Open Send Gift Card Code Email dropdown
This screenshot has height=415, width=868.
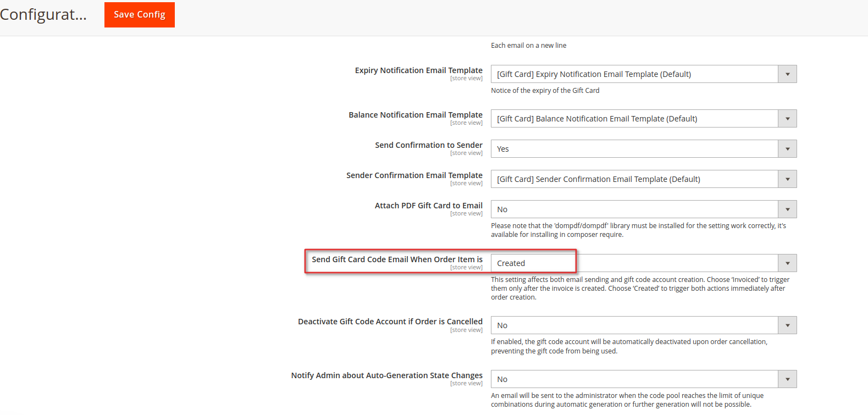tap(644, 263)
